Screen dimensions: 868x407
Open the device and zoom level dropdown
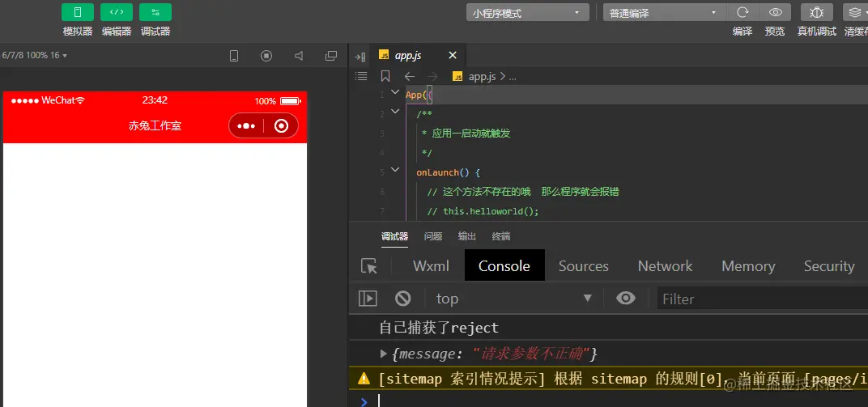coord(34,55)
